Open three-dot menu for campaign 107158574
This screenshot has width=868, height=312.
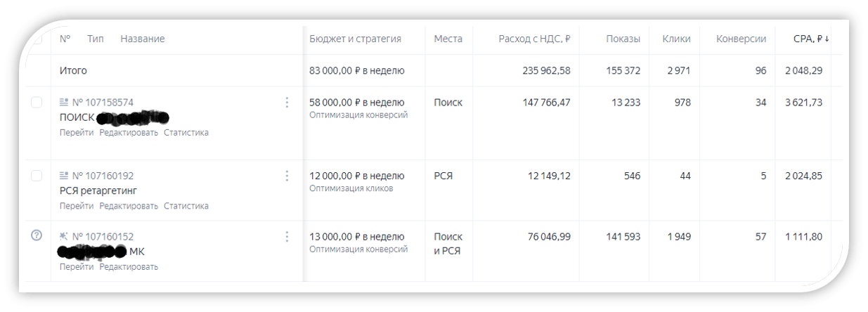[287, 103]
